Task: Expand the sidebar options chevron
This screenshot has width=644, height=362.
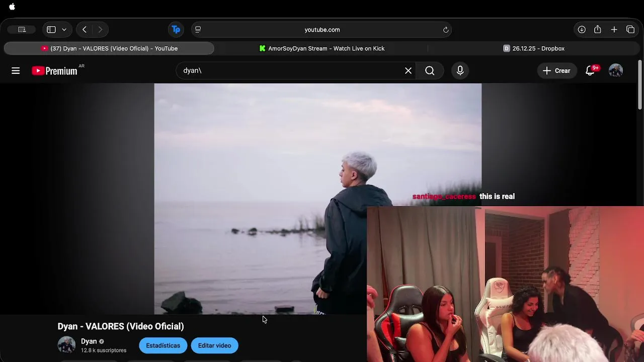Action: (64, 30)
